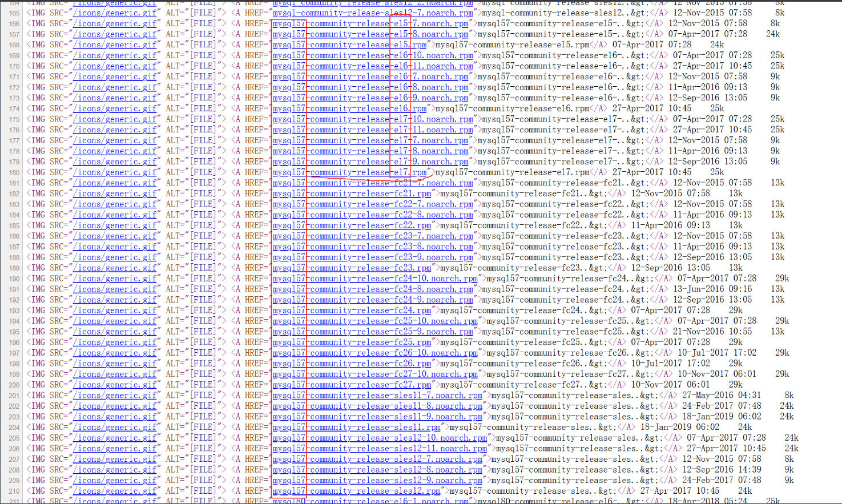Open the mysql57-community-release-fc24.rpm link
The width and height of the screenshot is (842, 504).
point(352,311)
